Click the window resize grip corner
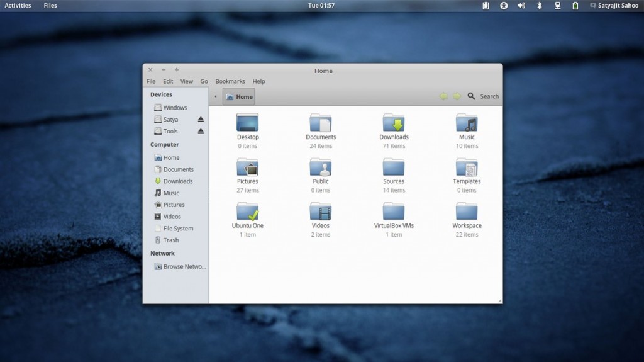Image resolution: width=644 pixels, height=362 pixels. click(x=499, y=301)
